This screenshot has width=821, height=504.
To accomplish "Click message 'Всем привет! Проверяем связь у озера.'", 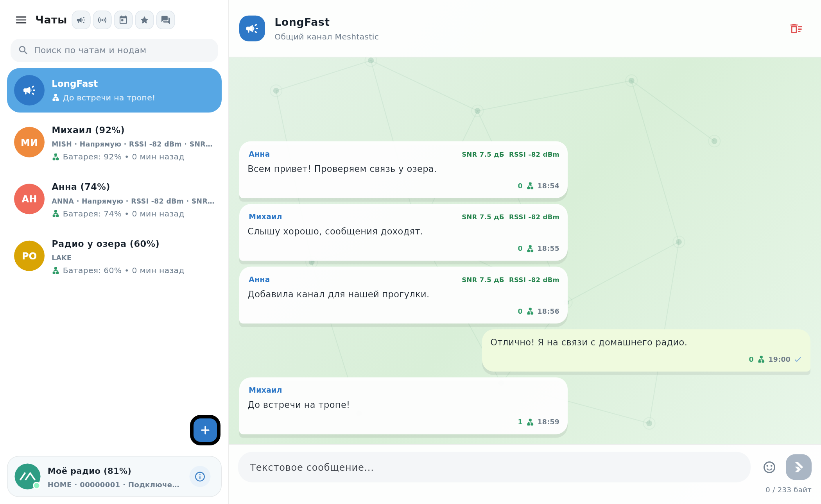I will [403, 170].
